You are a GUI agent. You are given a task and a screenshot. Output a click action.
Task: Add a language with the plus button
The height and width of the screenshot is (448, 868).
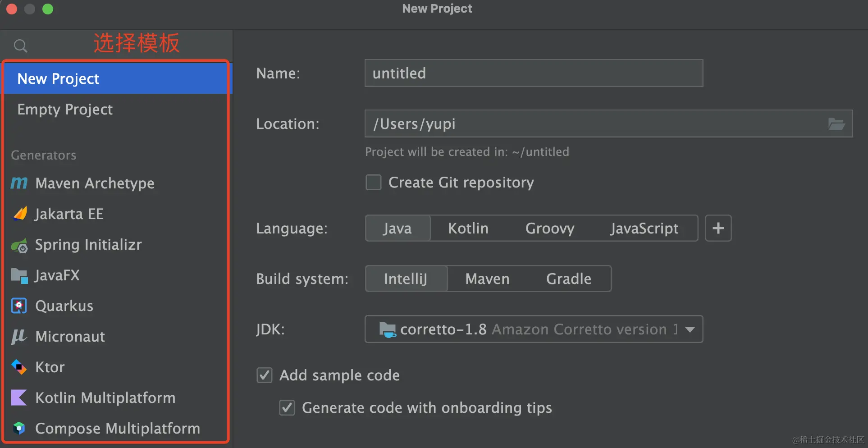[718, 228]
